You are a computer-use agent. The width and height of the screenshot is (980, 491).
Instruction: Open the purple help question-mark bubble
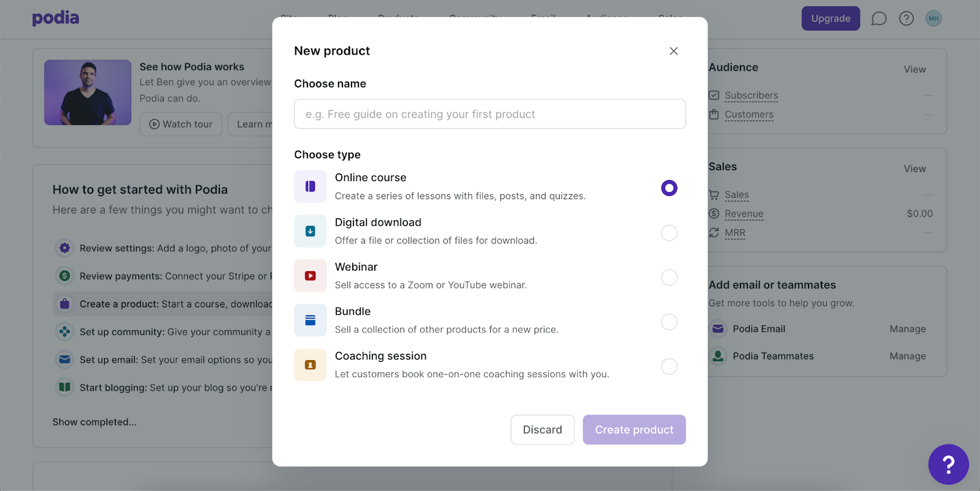click(x=948, y=464)
